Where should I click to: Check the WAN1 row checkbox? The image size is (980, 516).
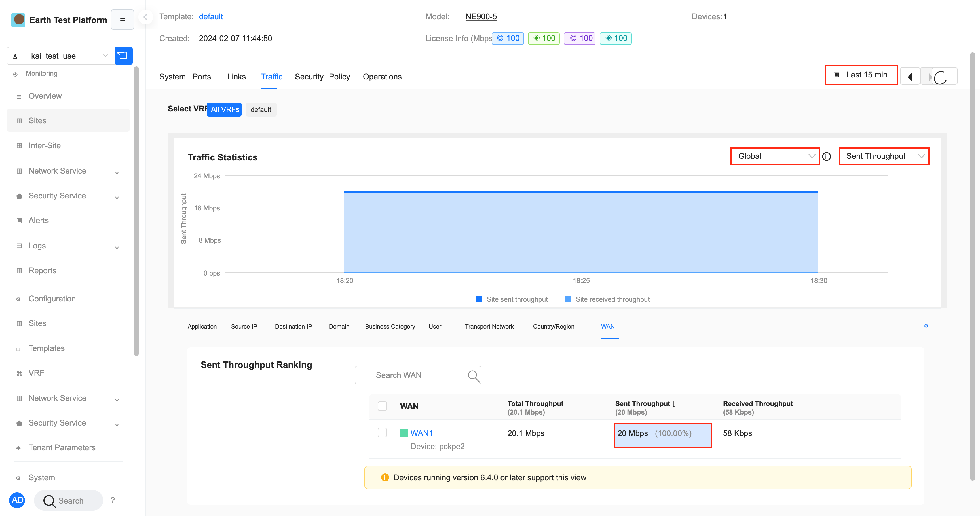[382, 433]
